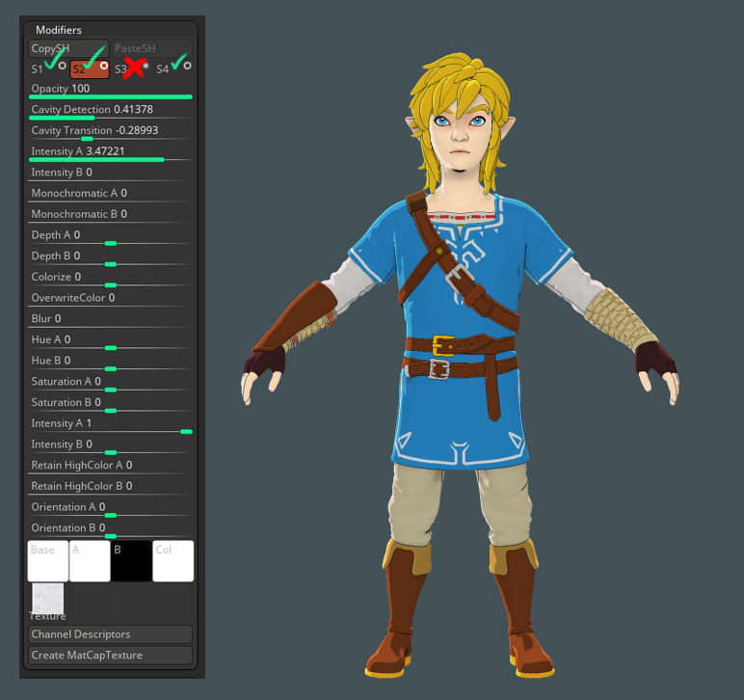Click the first Intensity B 0 slider
This screenshot has width=744, height=700.
(110, 175)
